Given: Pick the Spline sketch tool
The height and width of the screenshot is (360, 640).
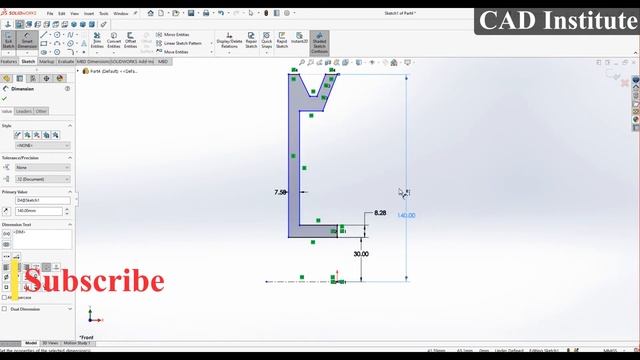Looking at the screenshot, I should [70, 35].
